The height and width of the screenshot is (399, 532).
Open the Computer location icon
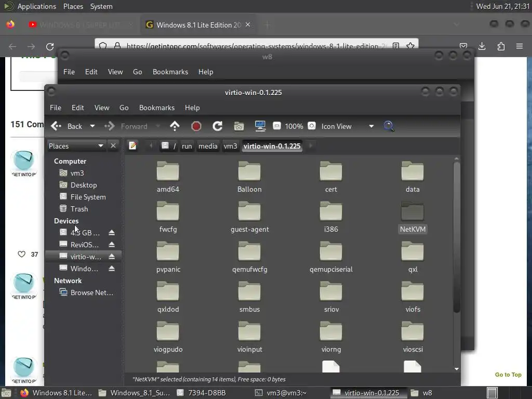point(260,126)
